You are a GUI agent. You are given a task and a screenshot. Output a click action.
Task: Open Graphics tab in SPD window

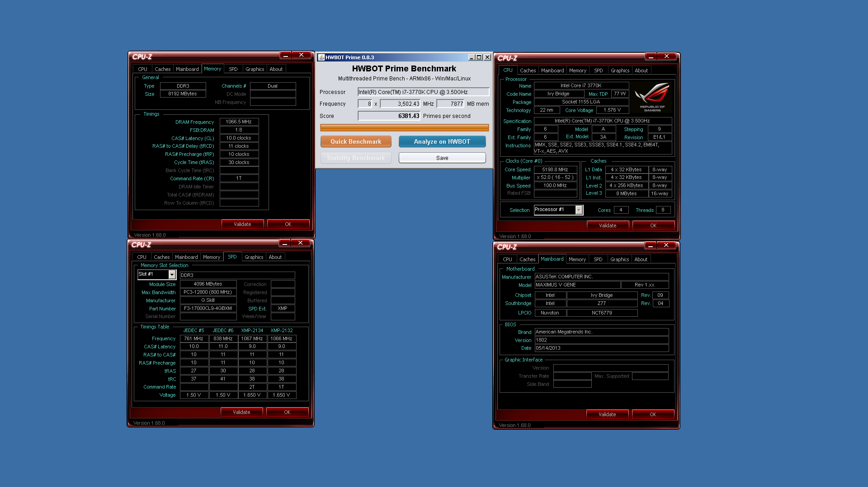coord(254,257)
